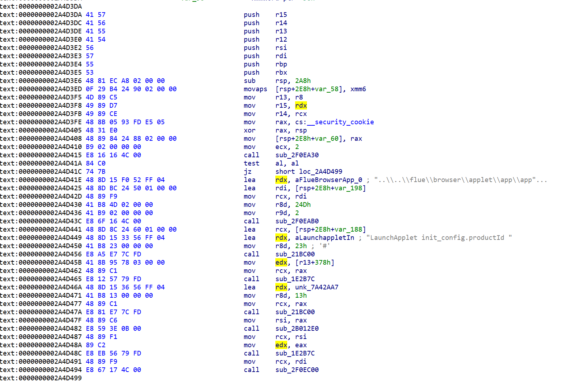588x381 pixels.
Task: Click the unk_7A42AA7 data reference
Action: (x=317, y=287)
